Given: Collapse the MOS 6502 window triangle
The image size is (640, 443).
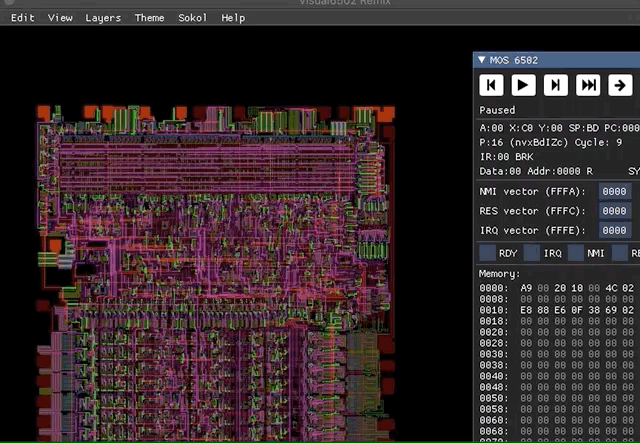Looking at the screenshot, I should point(482,60).
